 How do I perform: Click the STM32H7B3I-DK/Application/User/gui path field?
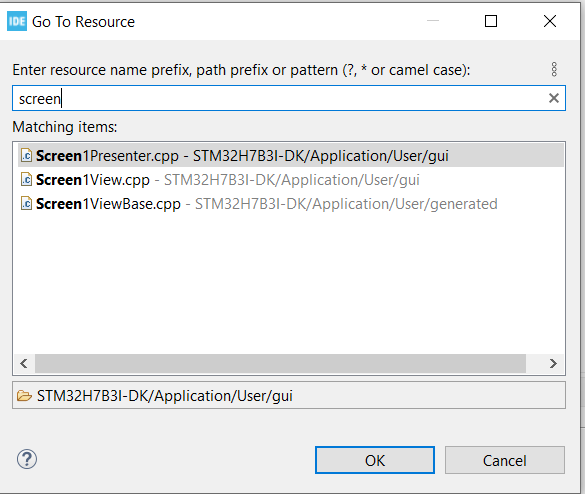[289, 395]
